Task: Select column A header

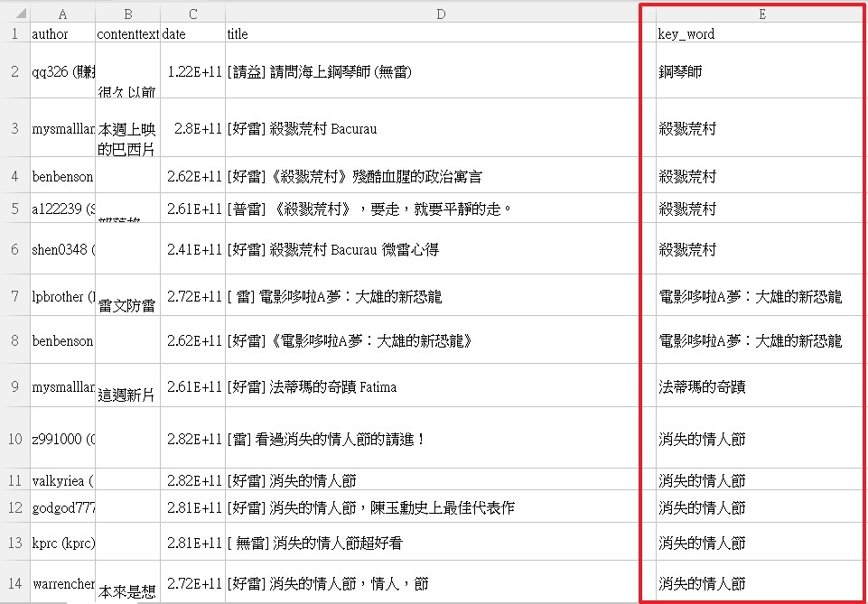Action: point(62,14)
